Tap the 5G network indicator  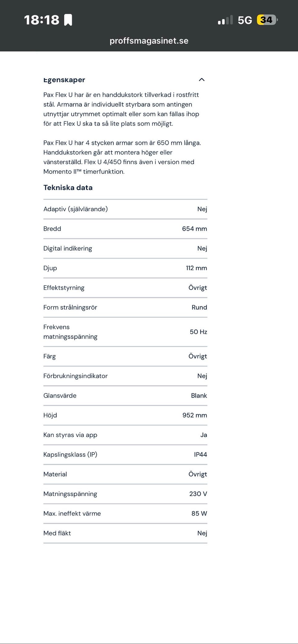tap(245, 20)
